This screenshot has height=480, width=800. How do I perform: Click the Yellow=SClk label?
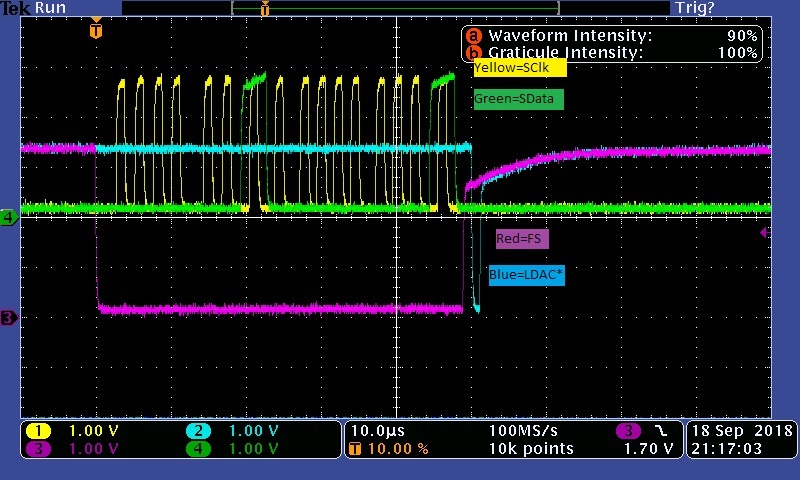pyautogui.click(x=520, y=68)
